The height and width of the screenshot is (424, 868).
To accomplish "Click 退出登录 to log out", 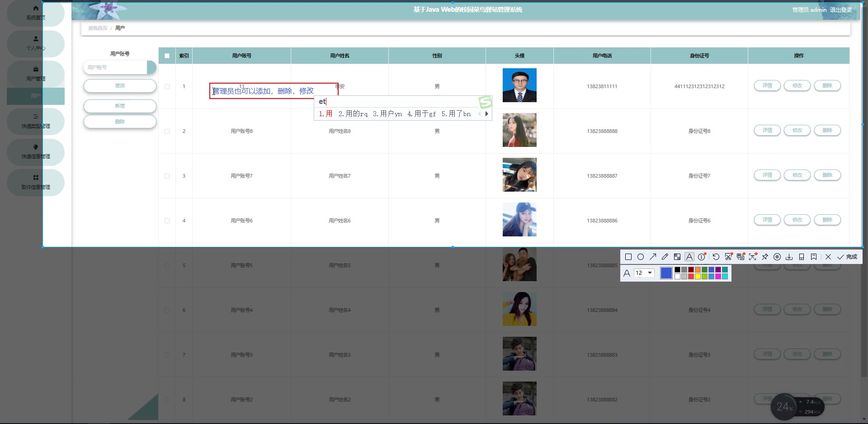I will tap(841, 9).
